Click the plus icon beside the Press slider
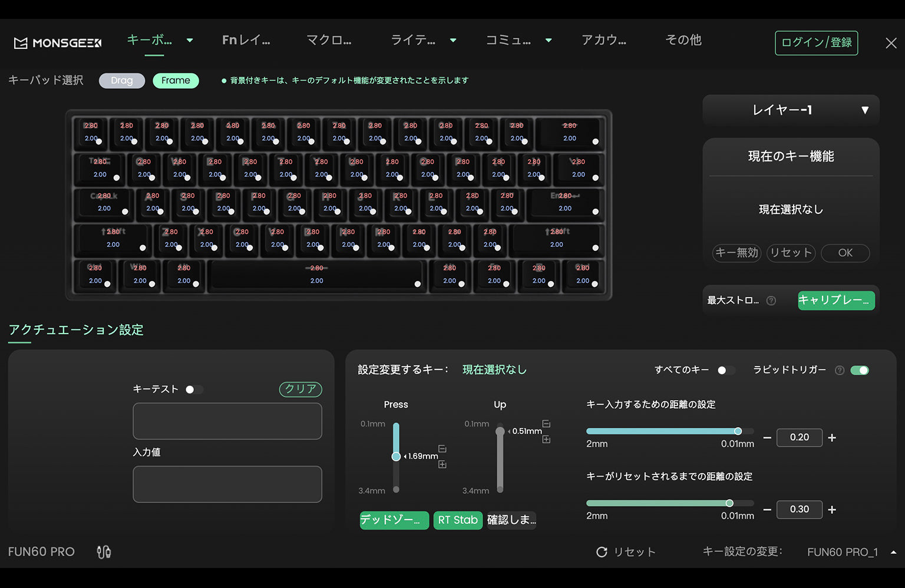This screenshot has width=905, height=588. tap(442, 464)
